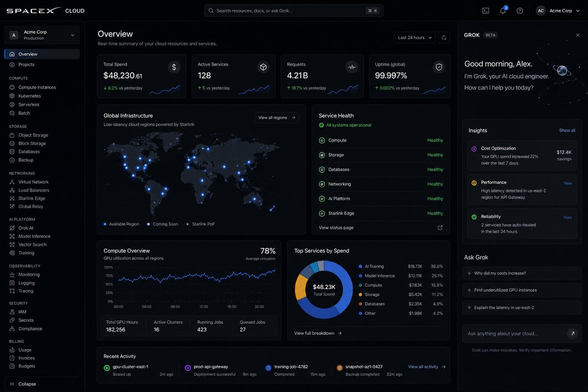Screen dimensions: 588x392
Task: Click View on the Performance insight
Action: coord(567,183)
